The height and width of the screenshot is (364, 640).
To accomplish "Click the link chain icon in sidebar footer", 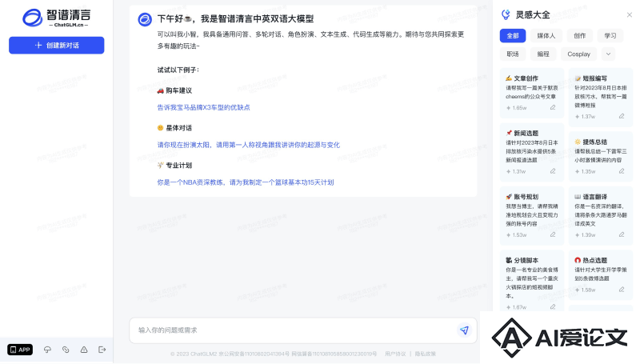I will click(66, 350).
